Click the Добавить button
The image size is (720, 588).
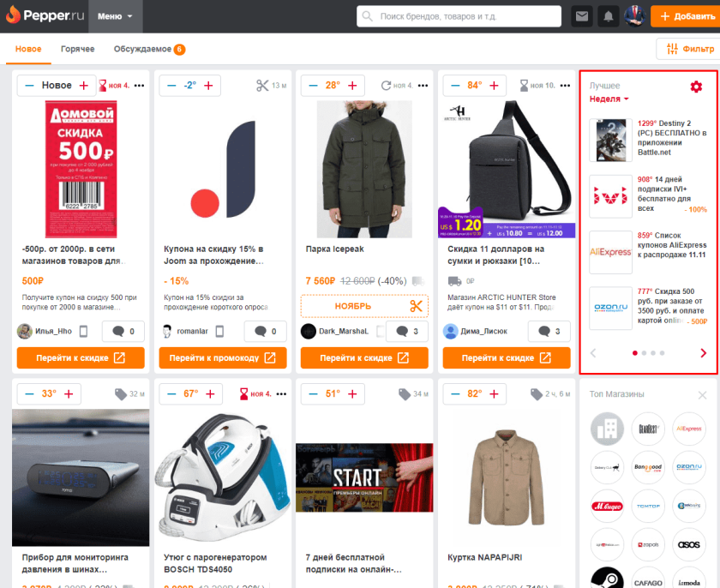pos(686,16)
